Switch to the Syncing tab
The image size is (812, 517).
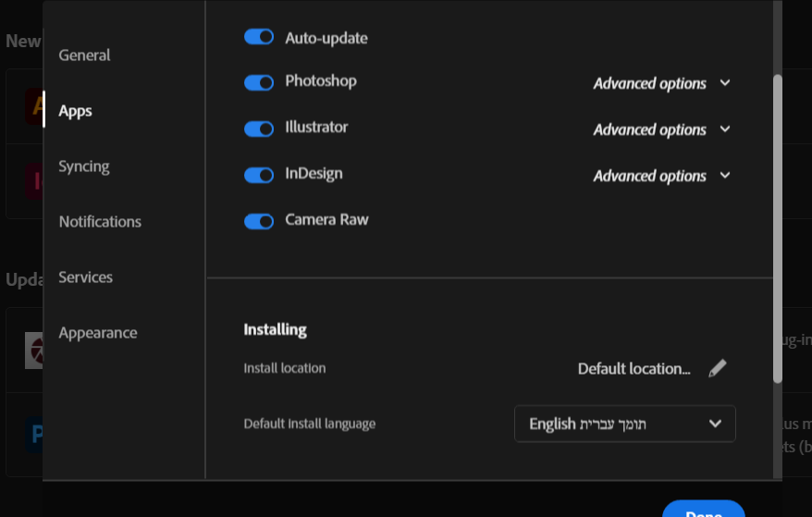click(84, 166)
